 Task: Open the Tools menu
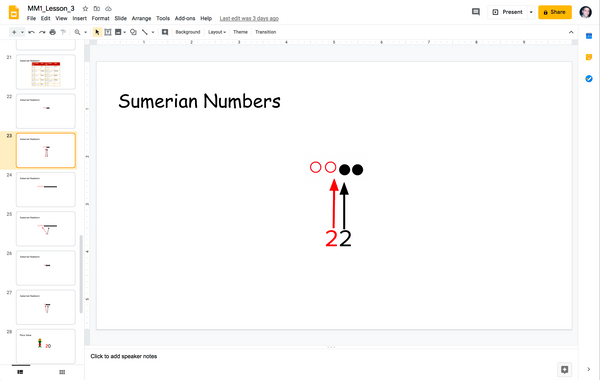click(x=163, y=18)
